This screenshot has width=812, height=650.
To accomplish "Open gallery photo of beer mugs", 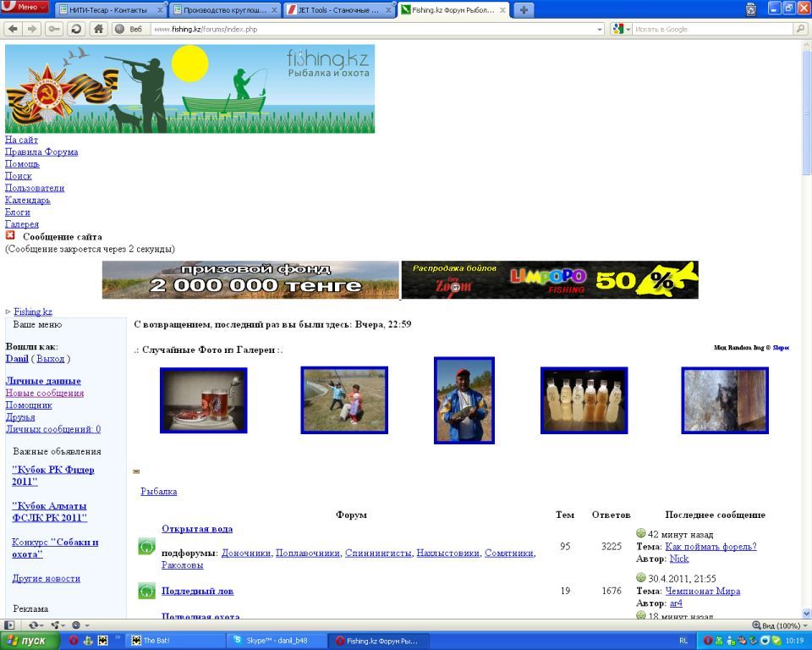I will (x=204, y=400).
